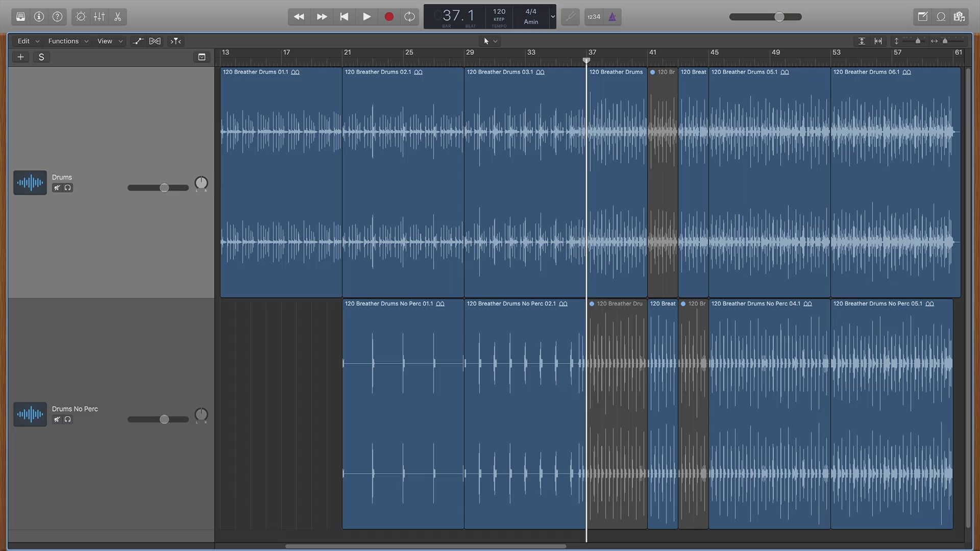
Task: Toggle Cycle mode button
Action: coord(409,17)
